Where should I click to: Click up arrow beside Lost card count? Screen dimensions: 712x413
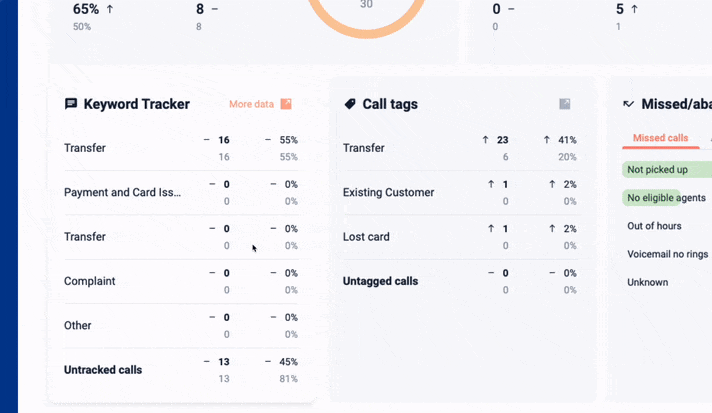point(491,229)
